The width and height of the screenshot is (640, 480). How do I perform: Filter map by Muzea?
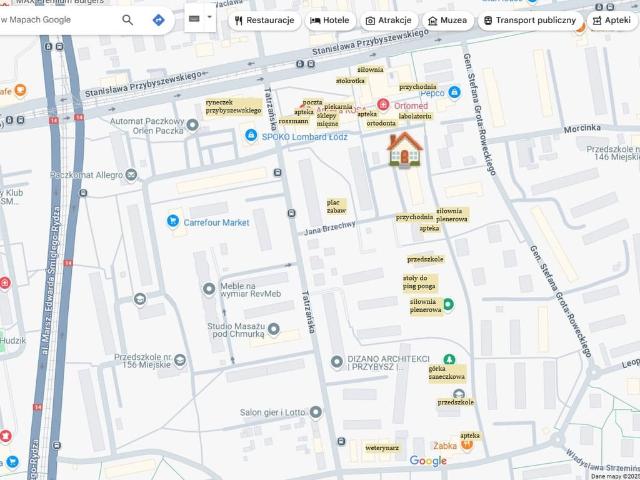[x=448, y=20]
